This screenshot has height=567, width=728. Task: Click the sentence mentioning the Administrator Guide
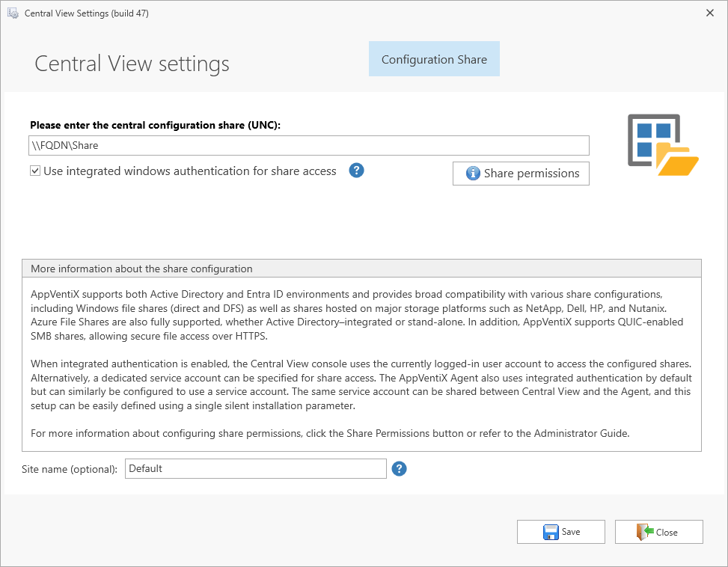[x=330, y=433]
